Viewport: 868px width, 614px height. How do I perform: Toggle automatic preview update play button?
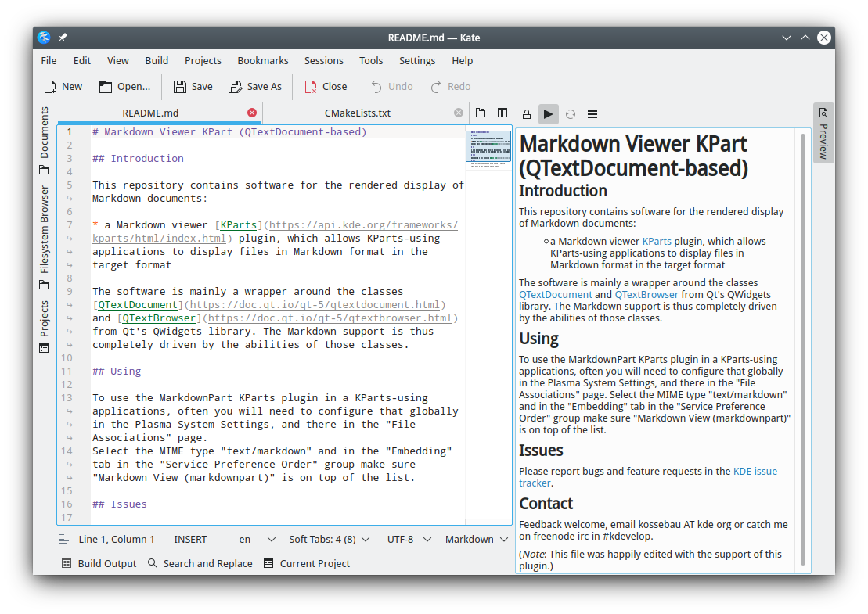(549, 114)
